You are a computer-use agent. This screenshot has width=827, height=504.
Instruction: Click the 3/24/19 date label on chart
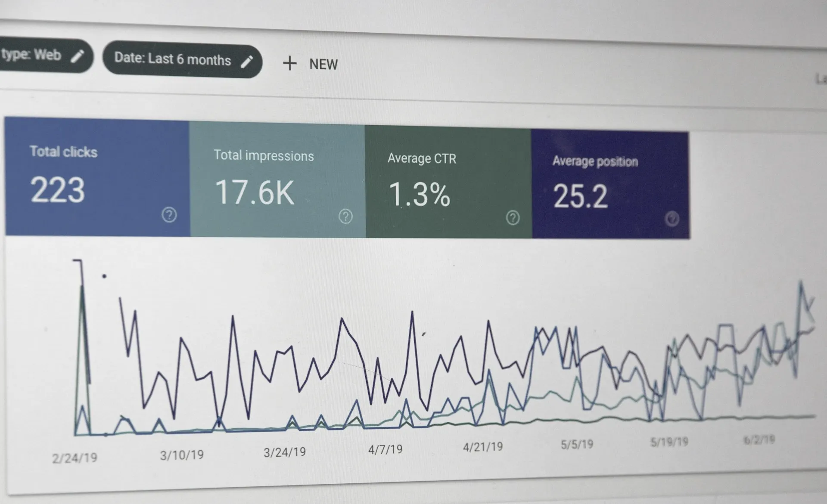point(284,452)
